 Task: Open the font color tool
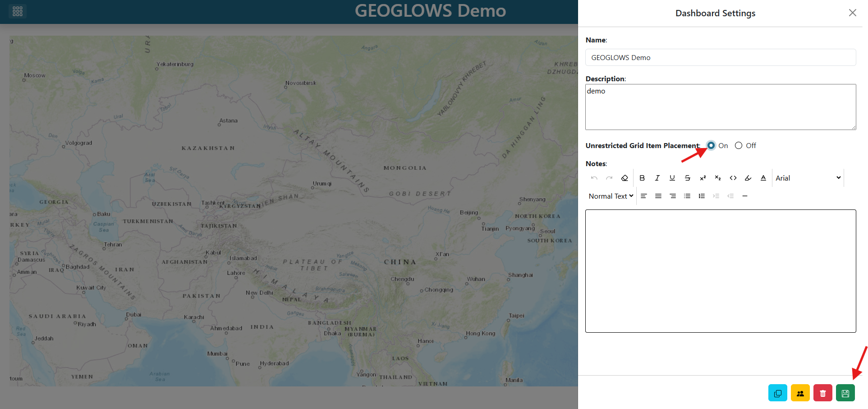(763, 178)
